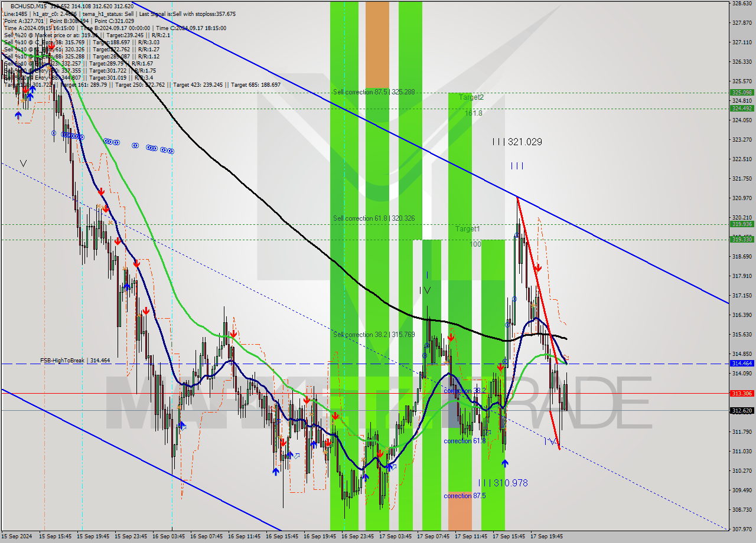This screenshot has height=543, width=756.
Task: Select the 'III 310.978' wave label
Action: click(x=503, y=483)
